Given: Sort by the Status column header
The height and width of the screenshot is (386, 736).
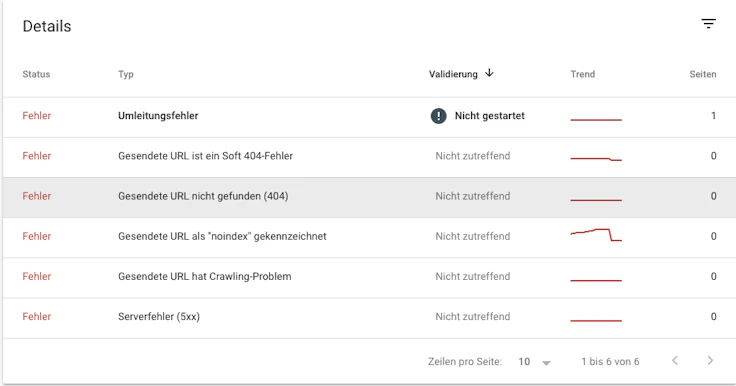Looking at the screenshot, I should 36,74.
